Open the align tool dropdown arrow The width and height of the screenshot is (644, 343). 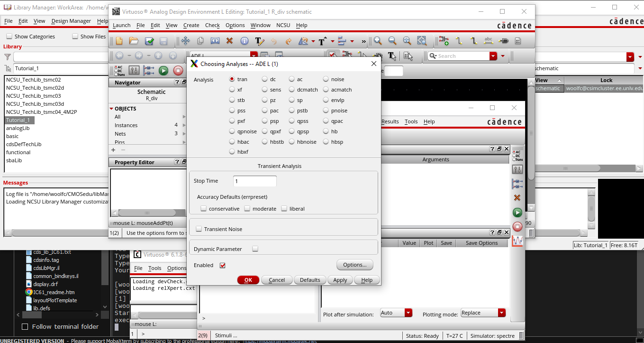353,41
